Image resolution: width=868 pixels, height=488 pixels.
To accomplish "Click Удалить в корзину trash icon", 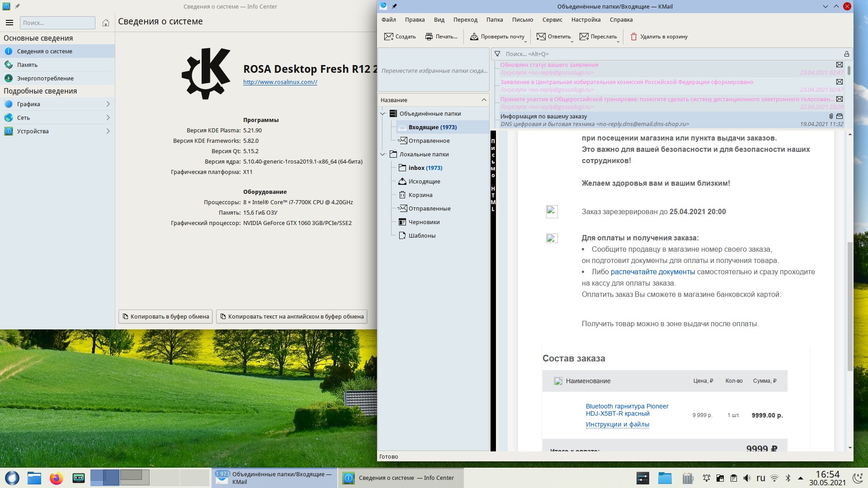I will 634,37.
